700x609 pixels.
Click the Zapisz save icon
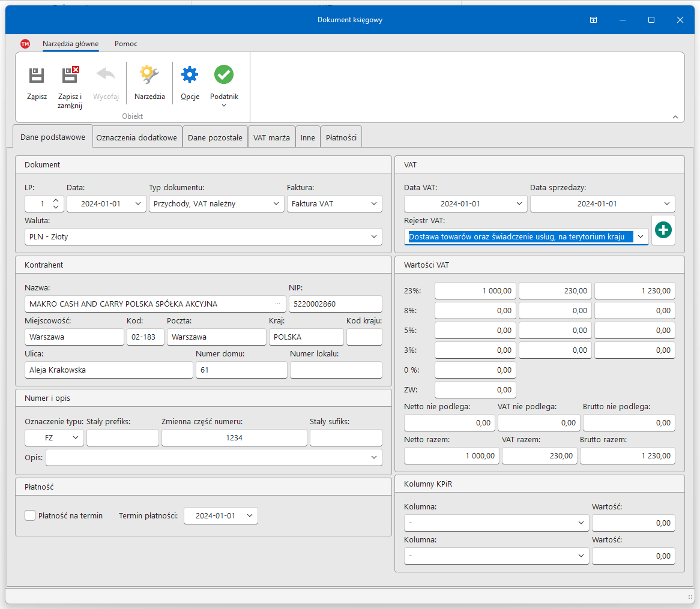tap(37, 76)
